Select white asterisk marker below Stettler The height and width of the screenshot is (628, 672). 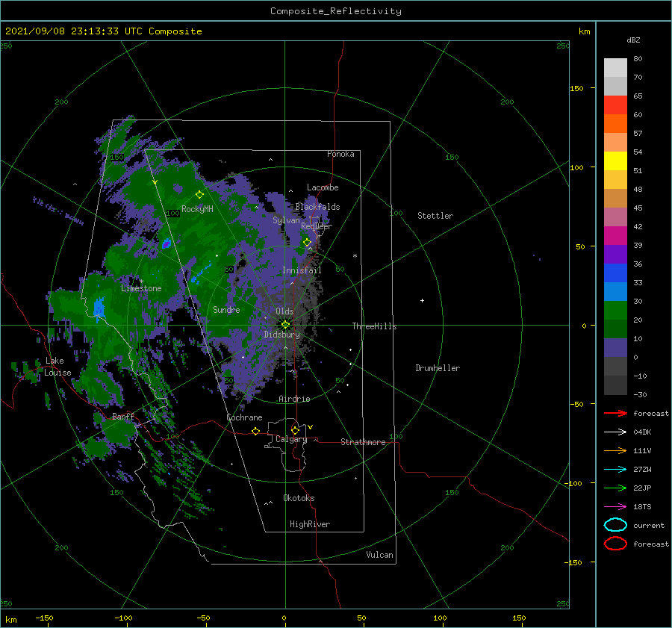pos(355,256)
